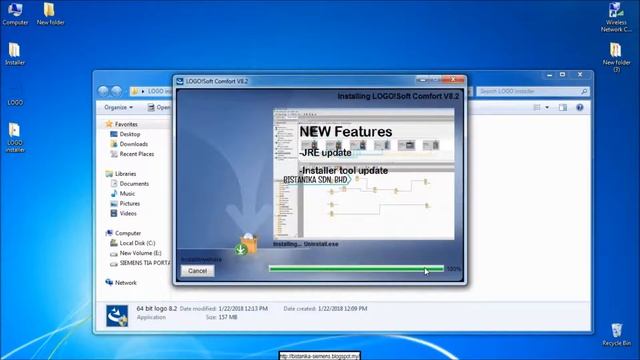Click the LOGO!Soft Comfort V8.2 title bar icon
Screen dimensions: 640x360
coord(180,81)
